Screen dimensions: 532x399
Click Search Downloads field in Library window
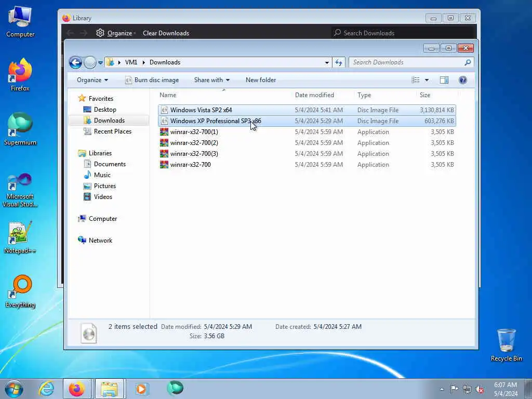point(404,33)
